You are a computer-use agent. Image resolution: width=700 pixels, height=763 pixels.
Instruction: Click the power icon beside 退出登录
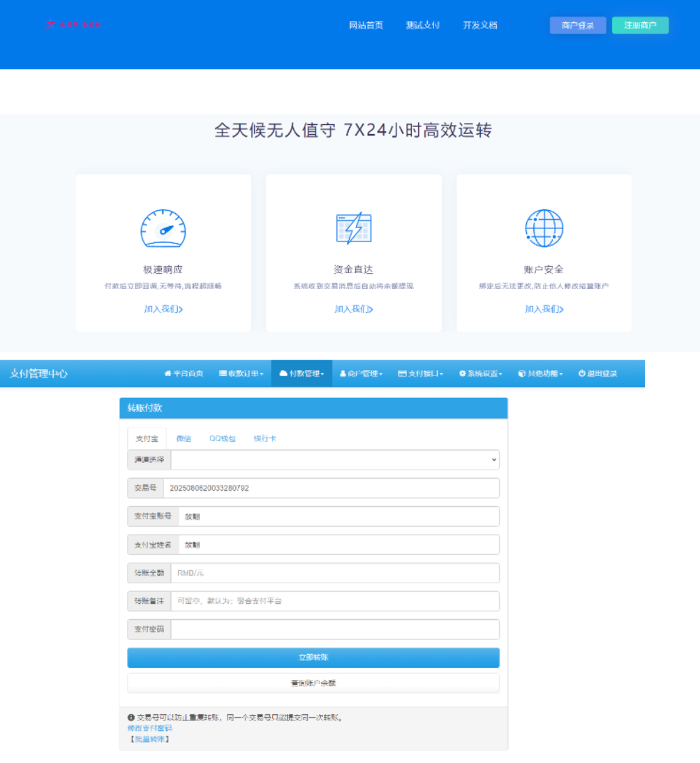[x=581, y=373]
